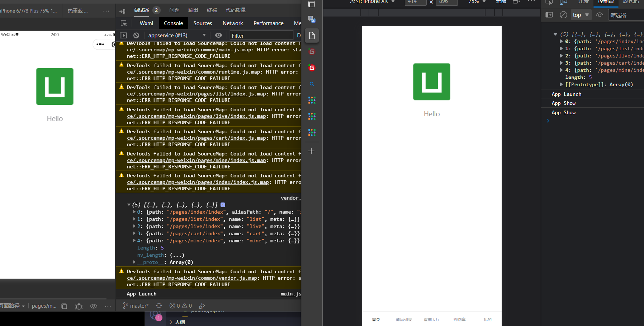The image size is (644, 326).
Task: Collapse the (5) array in browser console
Action: click(555, 34)
